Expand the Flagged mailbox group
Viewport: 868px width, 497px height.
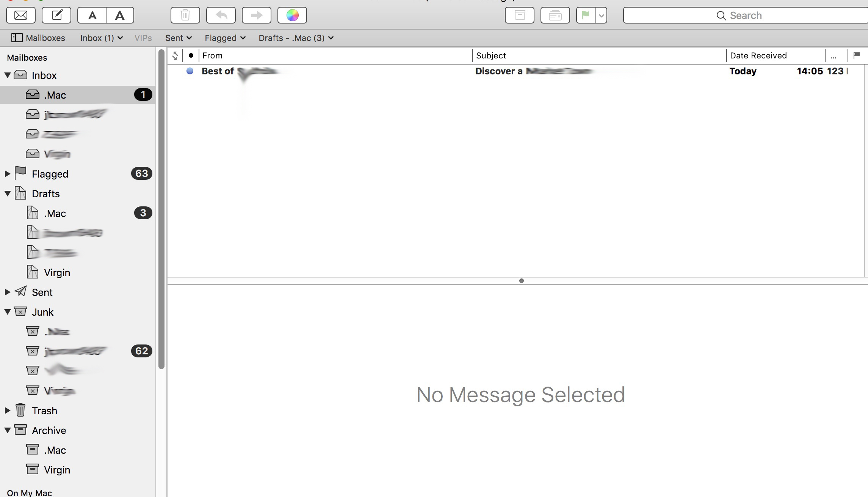[x=7, y=174]
